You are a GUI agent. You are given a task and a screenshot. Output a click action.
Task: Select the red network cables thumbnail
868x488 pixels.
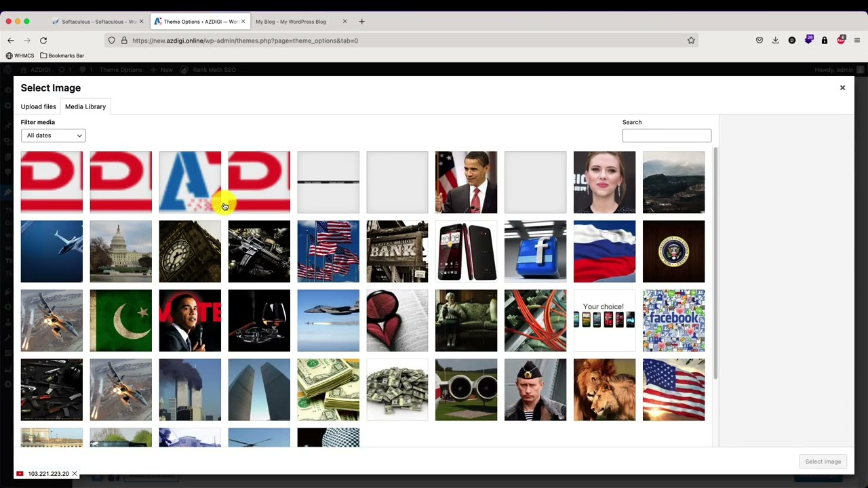[x=535, y=321]
